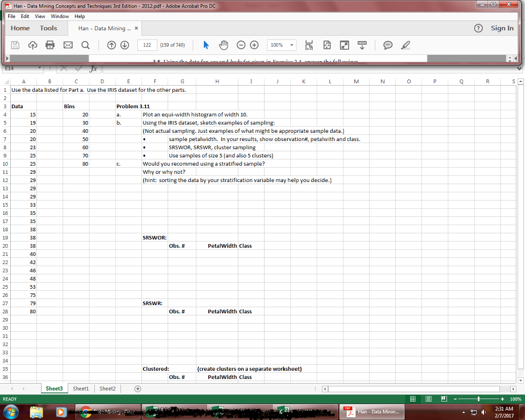Open Acrobat help question mark icon
Screen dimensions: 525x420
tap(478, 29)
